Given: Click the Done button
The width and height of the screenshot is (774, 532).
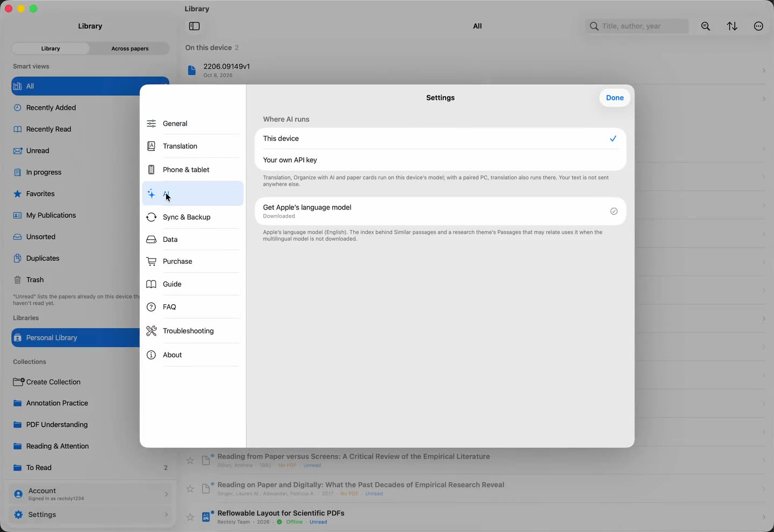Looking at the screenshot, I should point(615,98).
